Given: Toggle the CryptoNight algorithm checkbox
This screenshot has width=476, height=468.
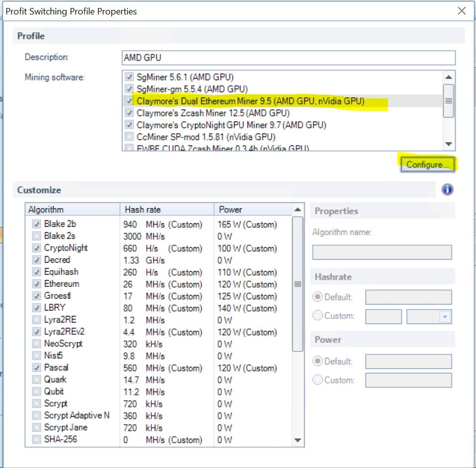Looking at the screenshot, I should click(x=36, y=248).
